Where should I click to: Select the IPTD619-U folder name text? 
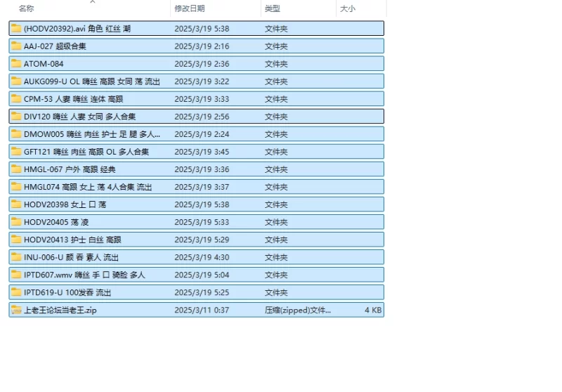(67, 293)
